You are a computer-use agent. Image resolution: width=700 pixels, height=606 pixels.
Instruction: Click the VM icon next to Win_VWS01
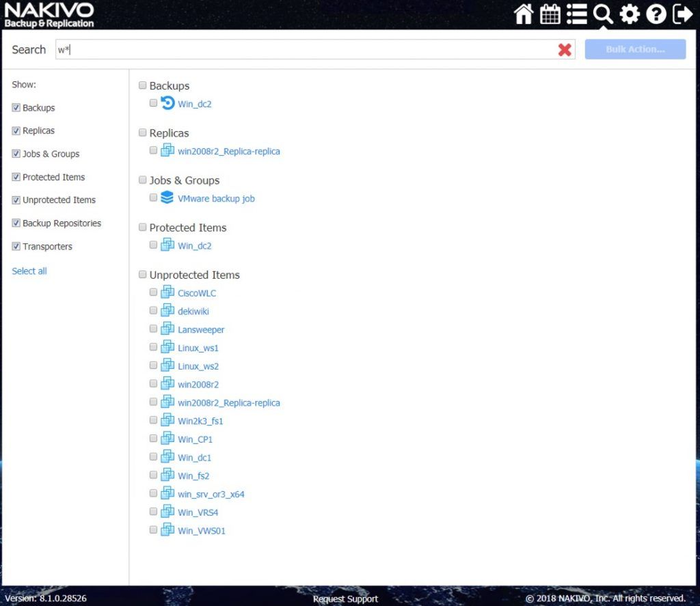167,530
